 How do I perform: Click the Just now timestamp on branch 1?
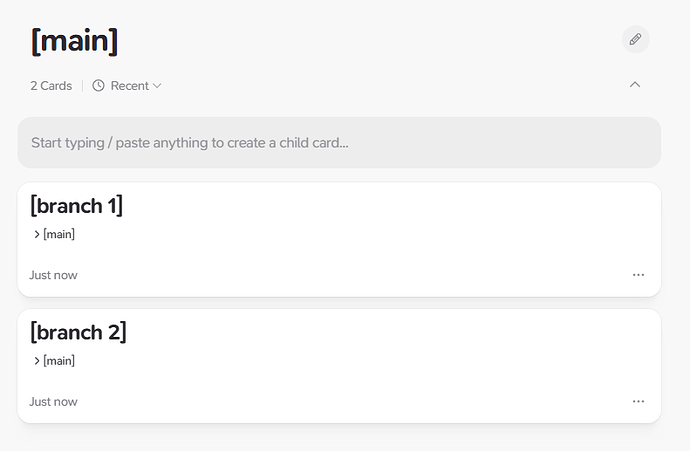tap(53, 275)
